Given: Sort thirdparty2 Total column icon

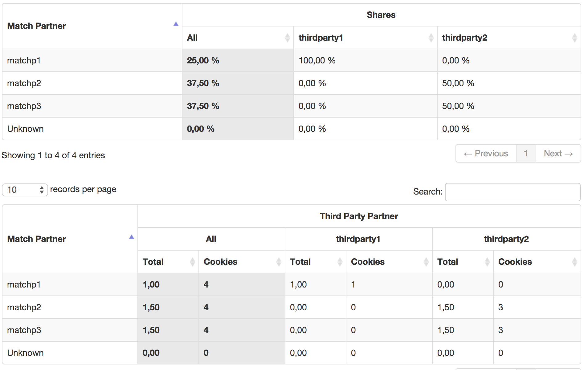Looking at the screenshot, I should [487, 262].
